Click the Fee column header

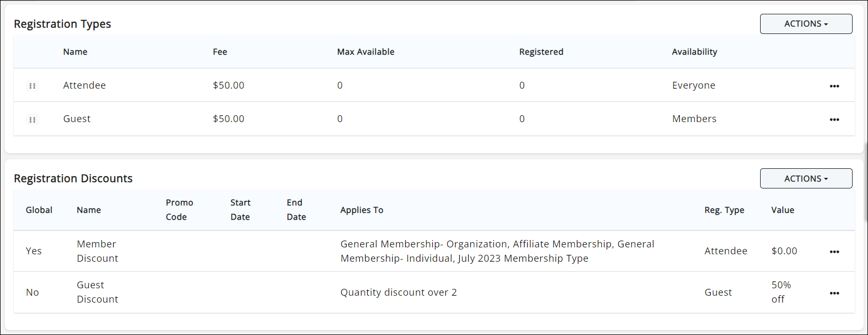(220, 52)
